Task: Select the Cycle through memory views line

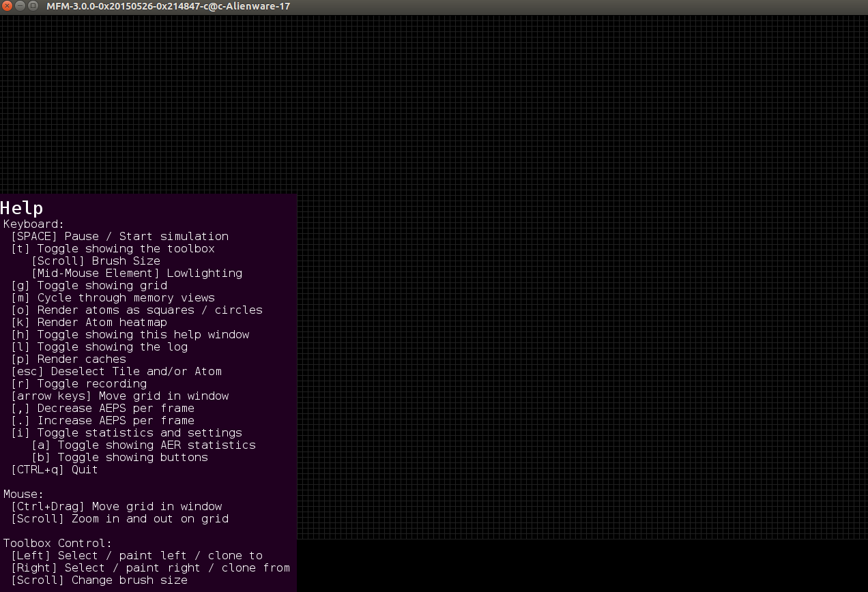Action: point(113,298)
